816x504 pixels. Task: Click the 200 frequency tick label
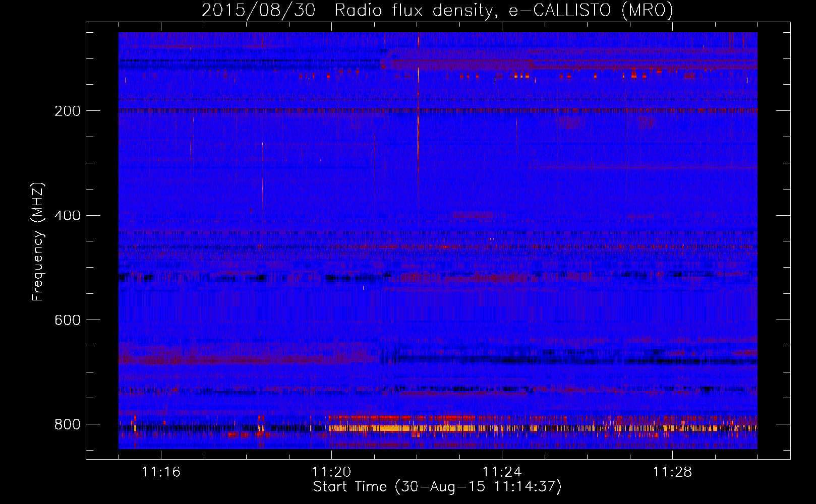pyautogui.click(x=67, y=111)
